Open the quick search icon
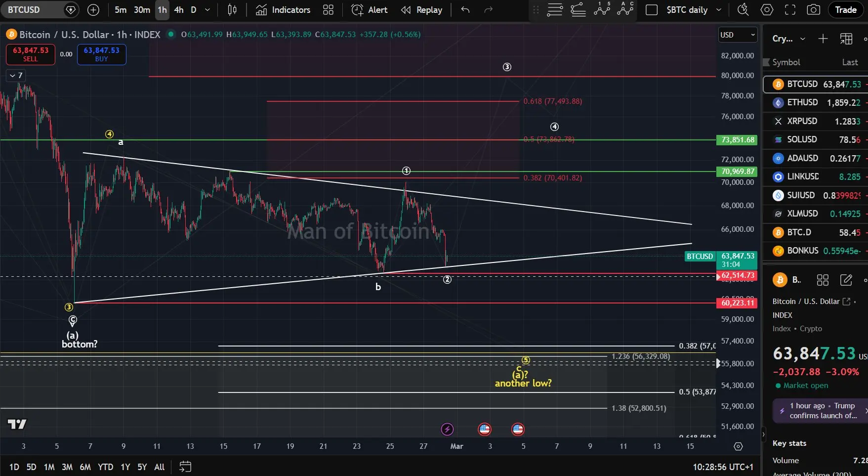 click(x=743, y=10)
